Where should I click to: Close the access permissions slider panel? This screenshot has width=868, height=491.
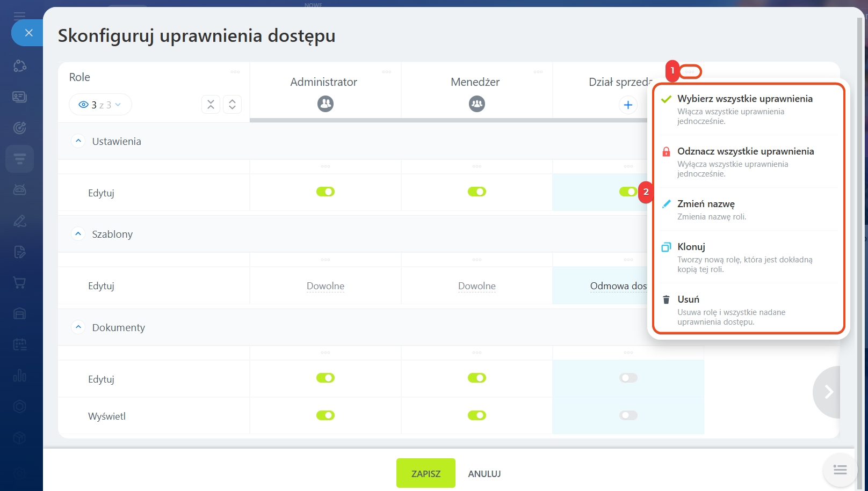28,33
